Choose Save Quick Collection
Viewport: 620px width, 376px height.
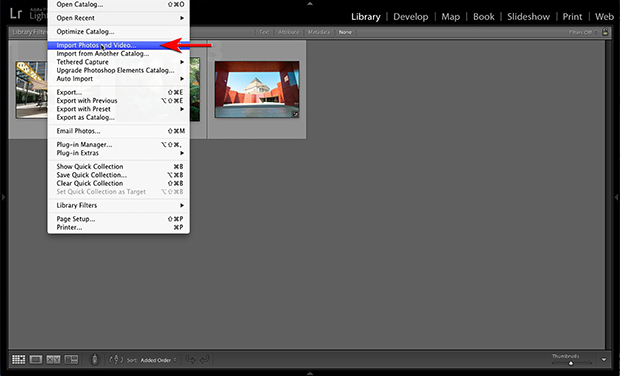(119, 175)
